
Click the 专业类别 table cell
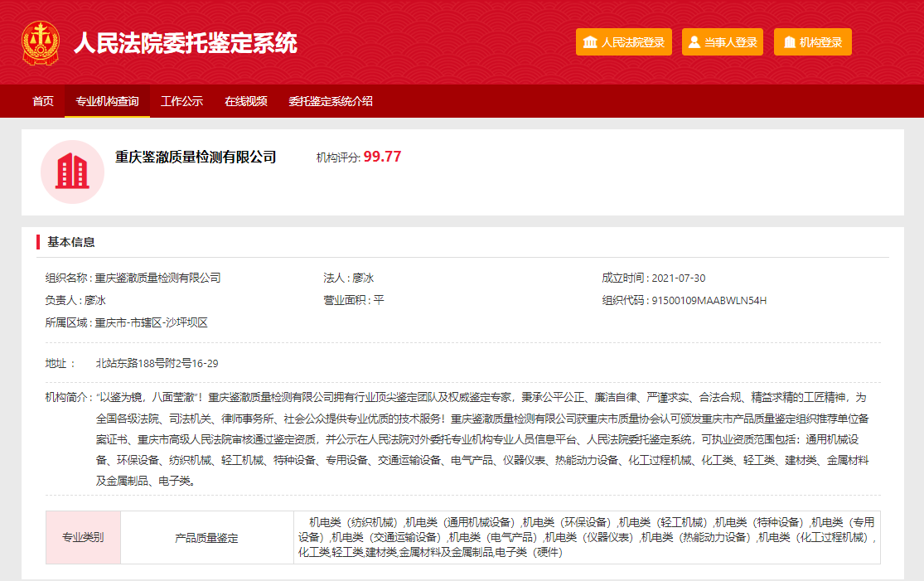tap(83, 537)
